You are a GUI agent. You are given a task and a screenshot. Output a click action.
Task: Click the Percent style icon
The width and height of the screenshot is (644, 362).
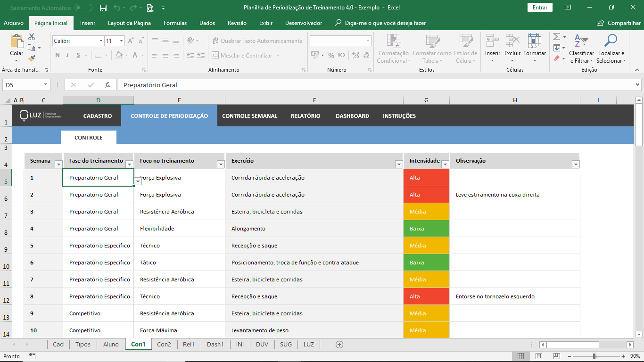coord(331,55)
